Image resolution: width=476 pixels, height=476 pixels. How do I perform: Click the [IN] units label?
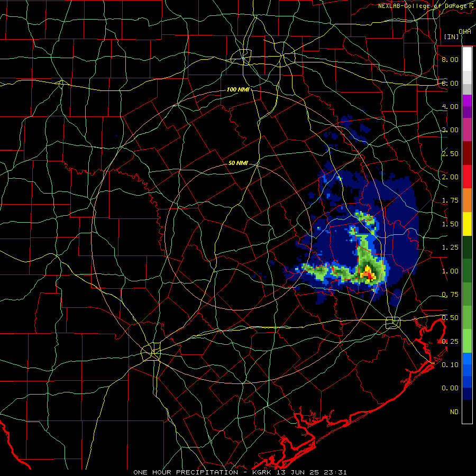coord(452,36)
